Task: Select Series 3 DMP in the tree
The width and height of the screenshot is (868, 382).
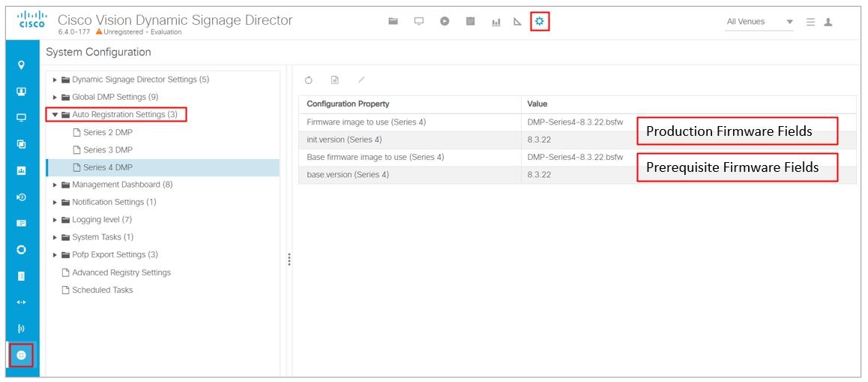Action: pyautogui.click(x=108, y=149)
